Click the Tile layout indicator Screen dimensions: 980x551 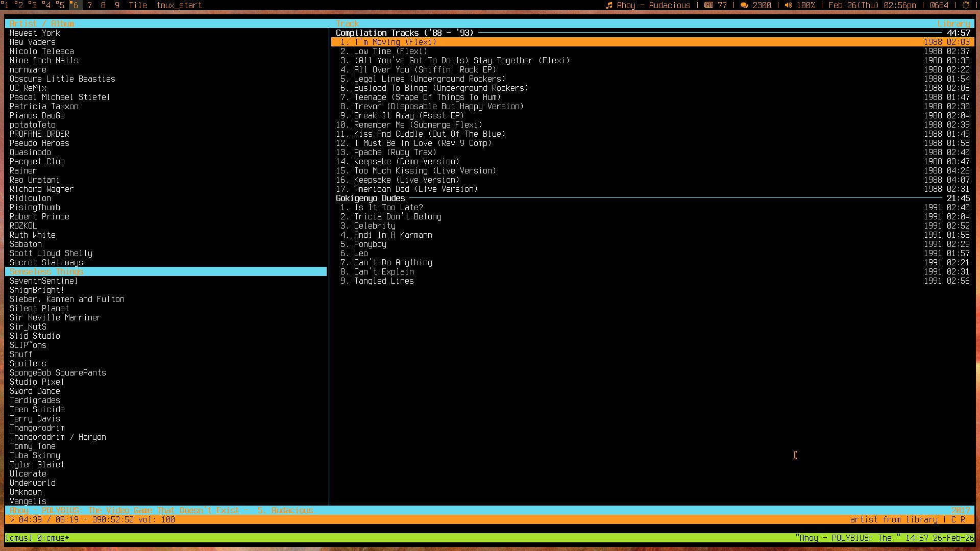[138, 5]
